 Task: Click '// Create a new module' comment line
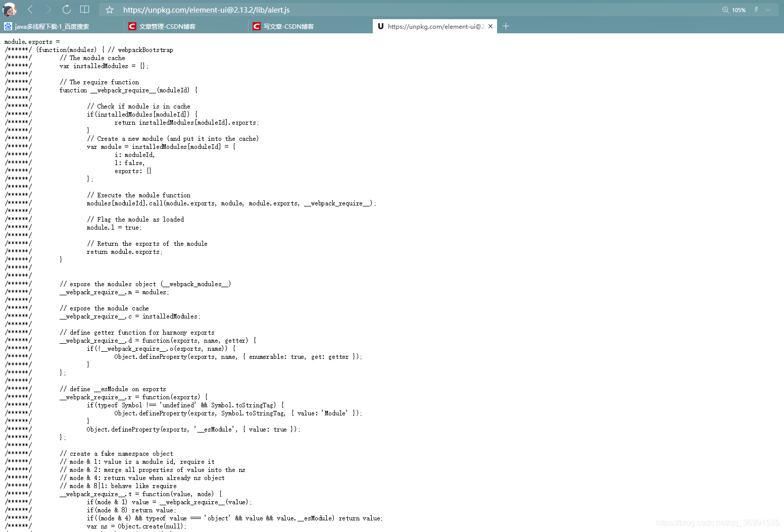click(x=173, y=139)
